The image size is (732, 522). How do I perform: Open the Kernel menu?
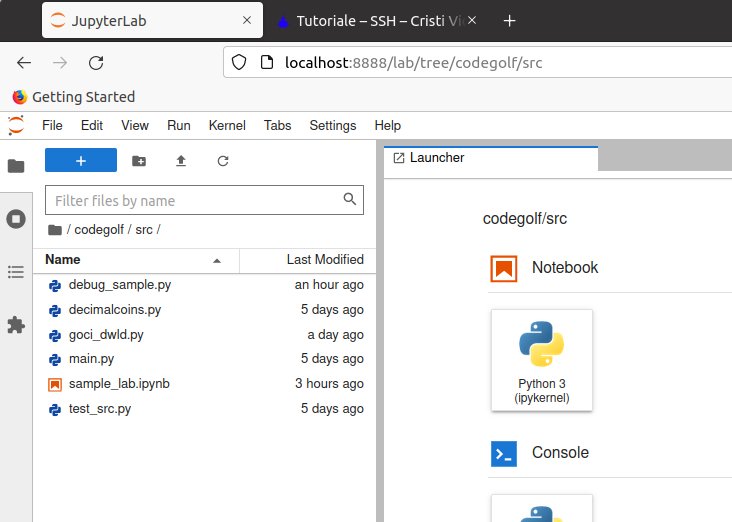pyautogui.click(x=227, y=125)
